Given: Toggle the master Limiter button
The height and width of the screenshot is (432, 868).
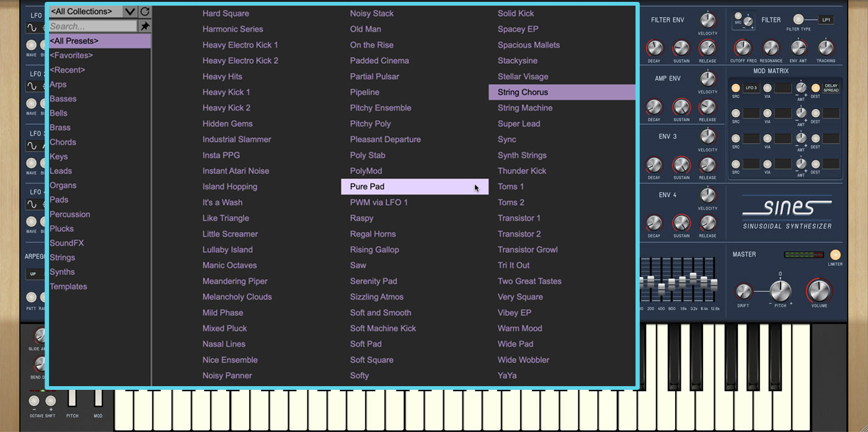Looking at the screenshot, I should tap(835, 255).
